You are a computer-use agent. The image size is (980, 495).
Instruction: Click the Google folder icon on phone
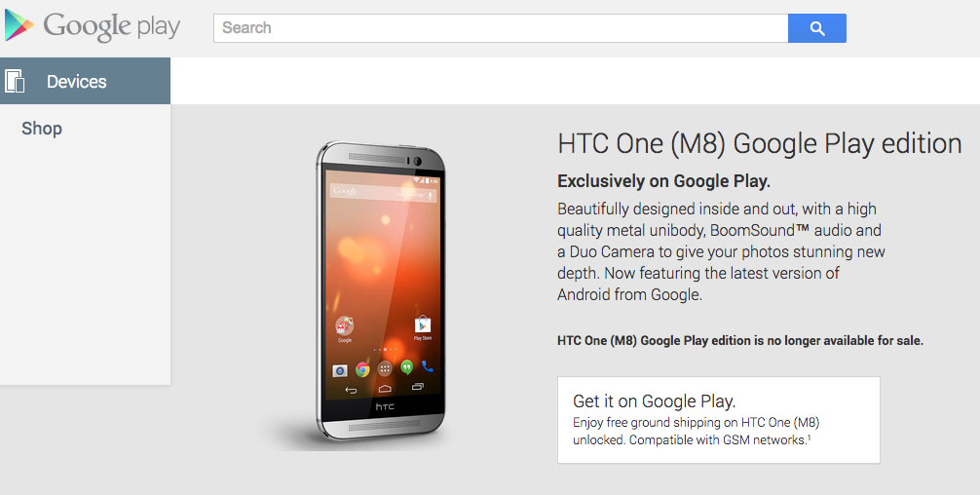click(345, 325)
